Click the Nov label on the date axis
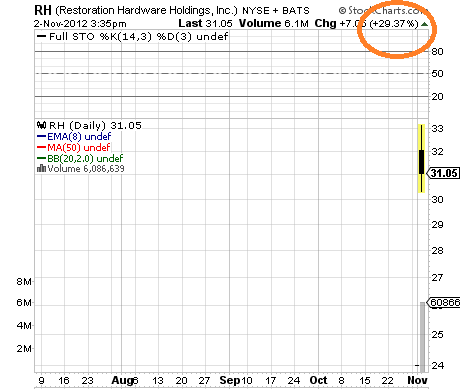The height and width of the screenshot is (389, 460). pyautogui.click(x=417, y=380)
